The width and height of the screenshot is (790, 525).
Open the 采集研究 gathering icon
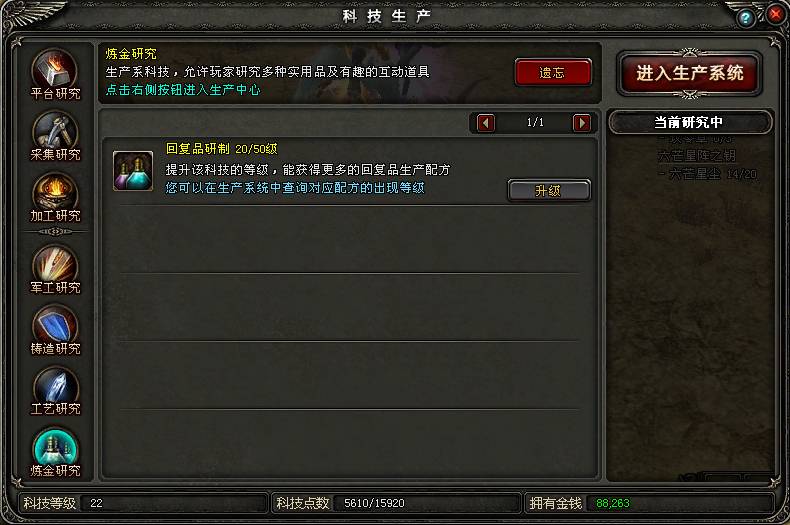point(54,132)
